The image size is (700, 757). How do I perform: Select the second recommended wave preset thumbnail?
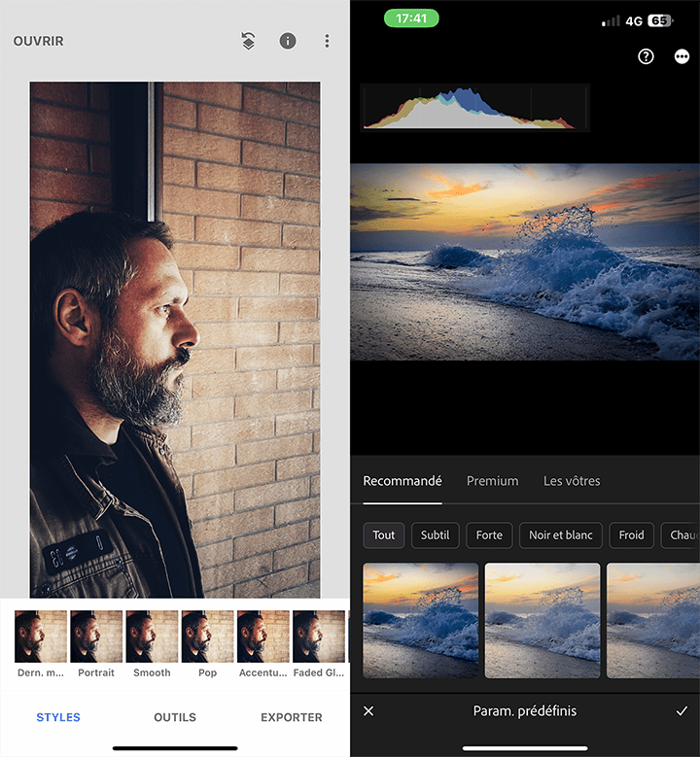point(542,620)
